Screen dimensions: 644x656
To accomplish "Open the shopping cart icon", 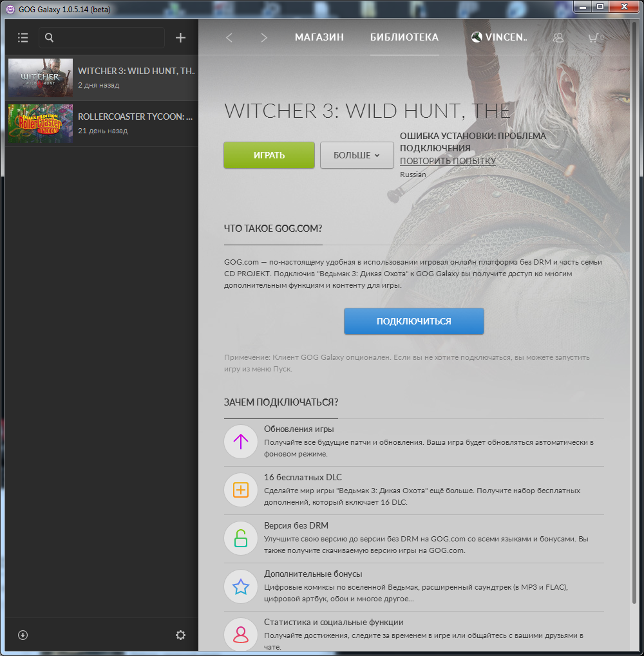I will (x=593, y=37).
